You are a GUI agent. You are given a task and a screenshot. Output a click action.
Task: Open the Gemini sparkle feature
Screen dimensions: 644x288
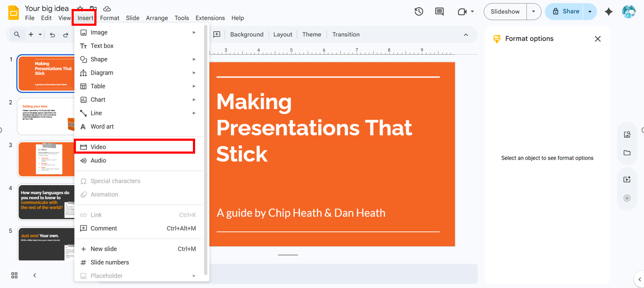tap(609, 12)
